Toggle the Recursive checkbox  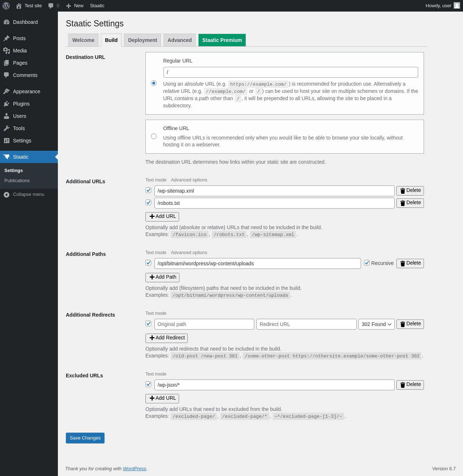coord(367,263)
